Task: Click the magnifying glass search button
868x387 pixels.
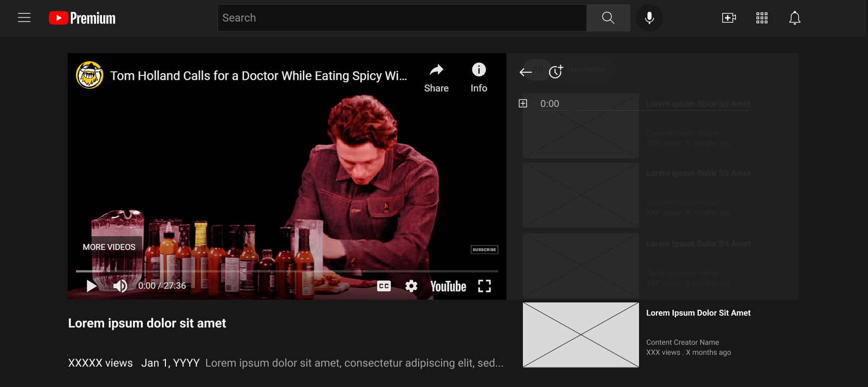Action: click(x=608, y=18)
